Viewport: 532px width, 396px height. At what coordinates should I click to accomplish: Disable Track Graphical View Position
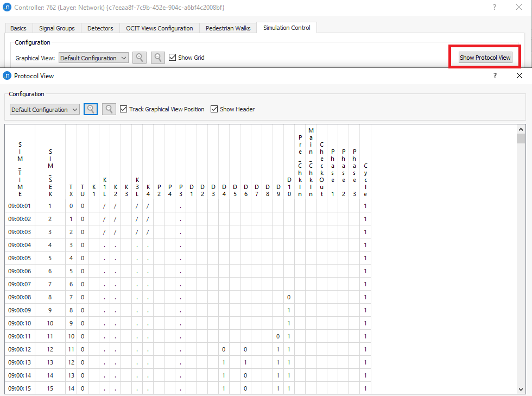tap(124, 109)
